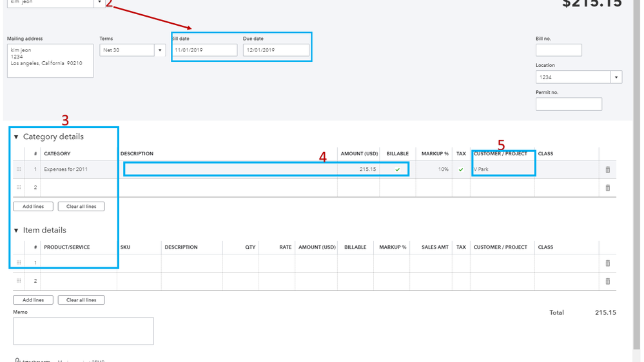Click the 215.15 amount cell in row 1

(x=358, y=169)
